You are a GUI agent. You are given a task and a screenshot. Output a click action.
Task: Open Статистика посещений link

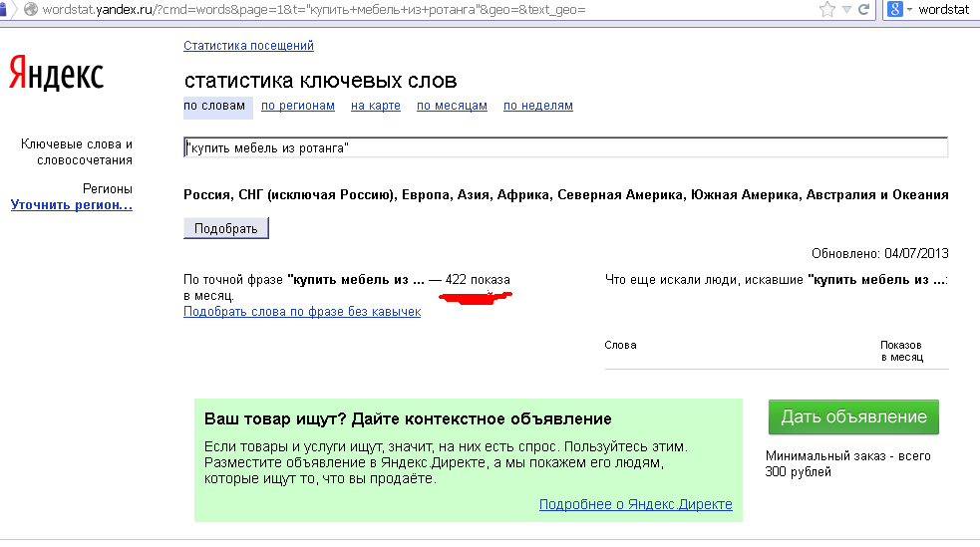coord(249,46)
